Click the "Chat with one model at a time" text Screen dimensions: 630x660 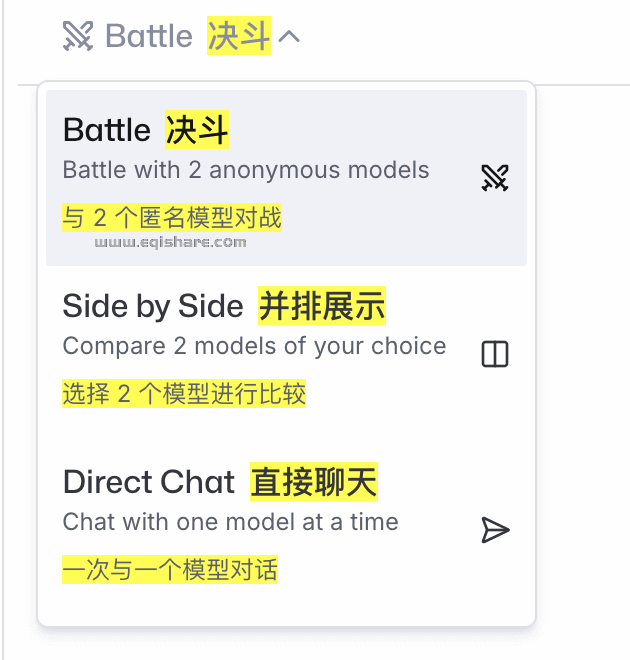(x=230, y=521)
